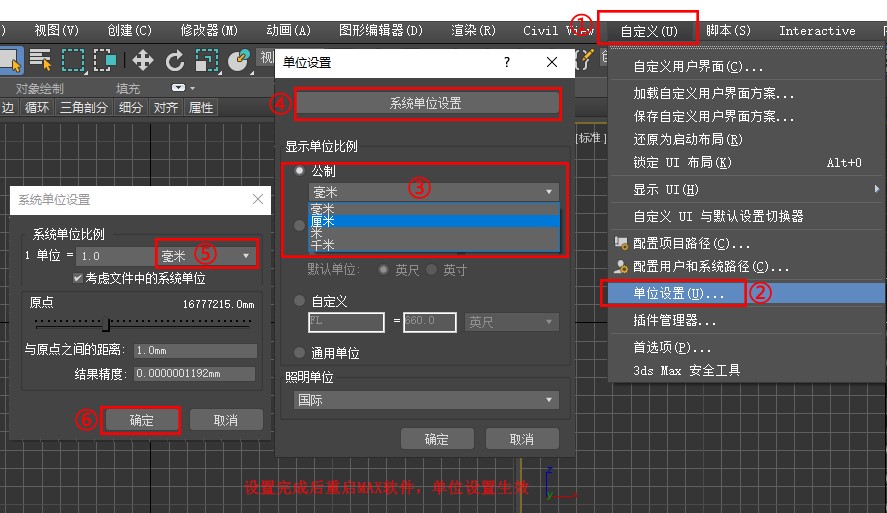The width and height of the screenshot is (887, 513).
Task: Click the Rectangular Selection Region icon
Action: click(73, 60)
